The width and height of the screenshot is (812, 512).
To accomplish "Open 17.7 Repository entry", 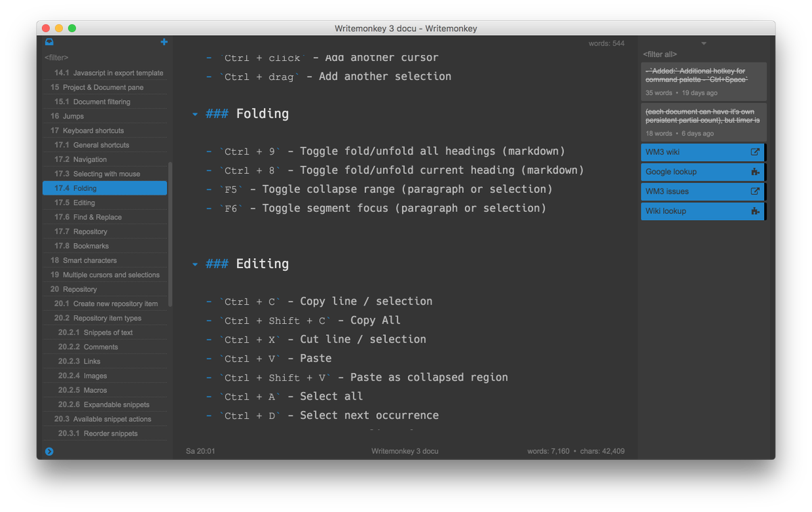I will click(x=105, y=232).
